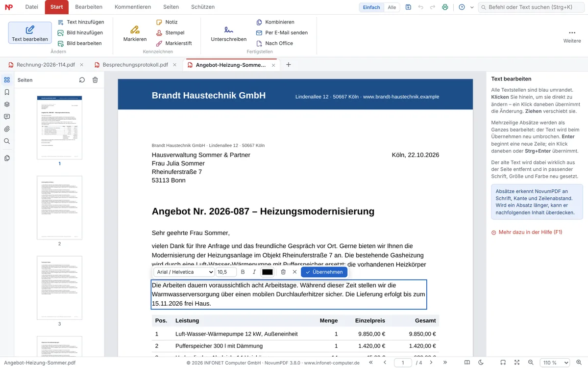This screenshot has height=368, width=588.
Task: Select Bild hinzufügen tool
Action: coord(80,33)
